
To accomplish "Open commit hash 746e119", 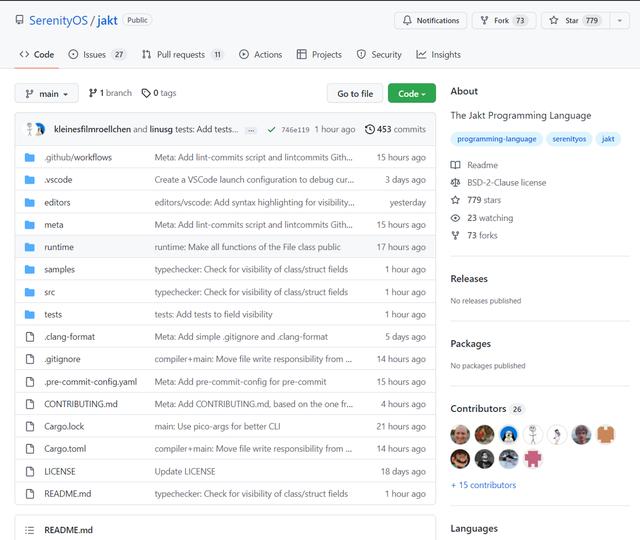I will point(295,130).
